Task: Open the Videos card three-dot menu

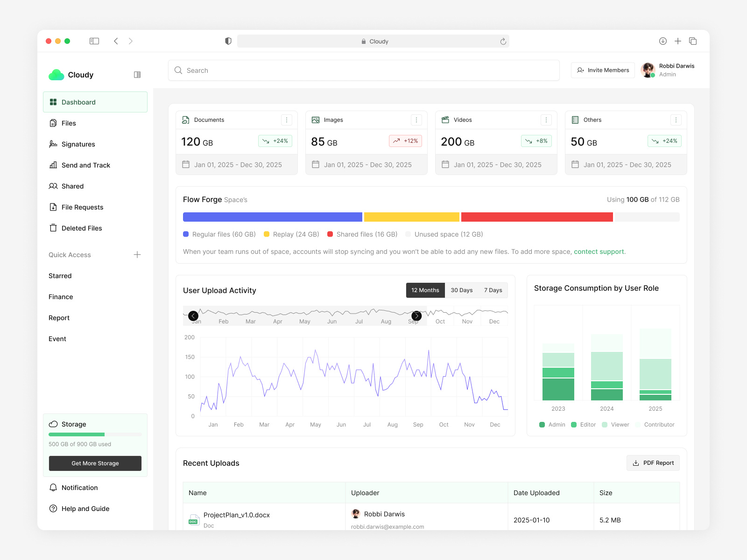Action: [x=546, y=119]
